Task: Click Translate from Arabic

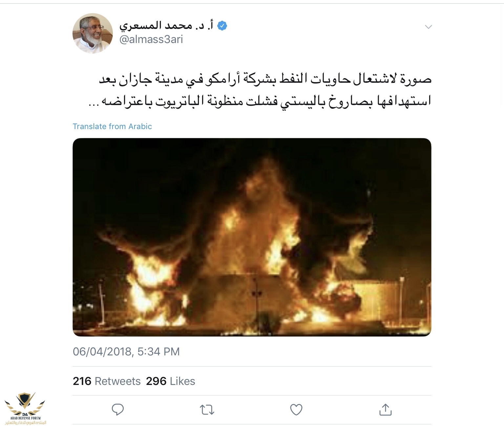Action: (x=112, y=126)
